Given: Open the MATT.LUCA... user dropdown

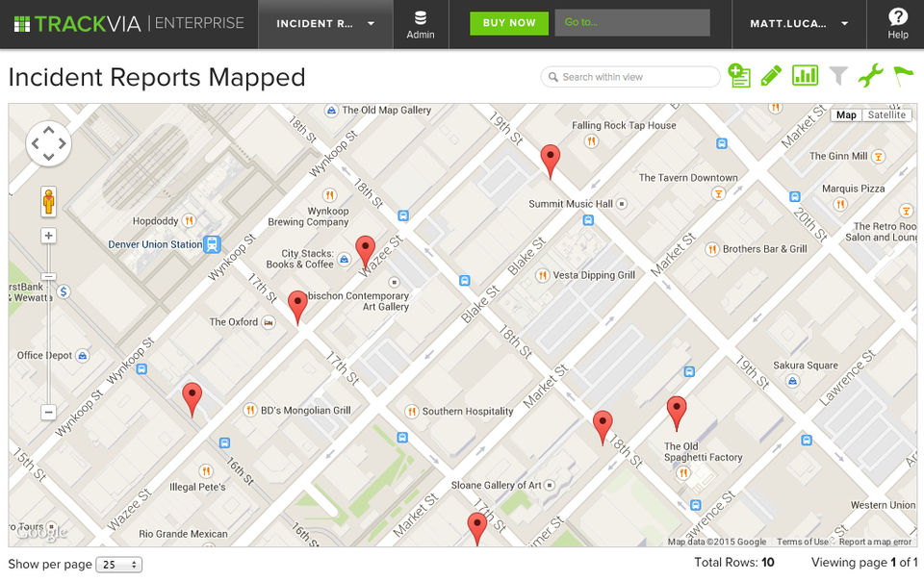Looking at the screenshot, I should tap(799, 23).
